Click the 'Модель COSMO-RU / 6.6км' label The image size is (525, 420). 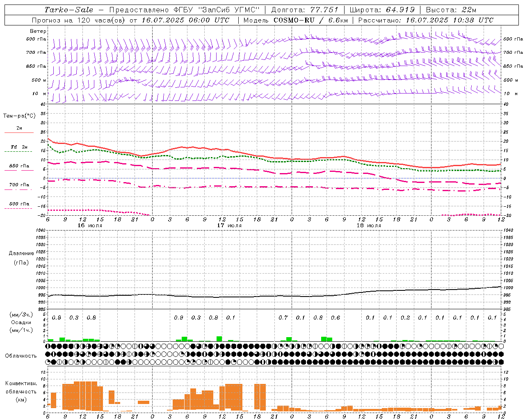(295, 20)
